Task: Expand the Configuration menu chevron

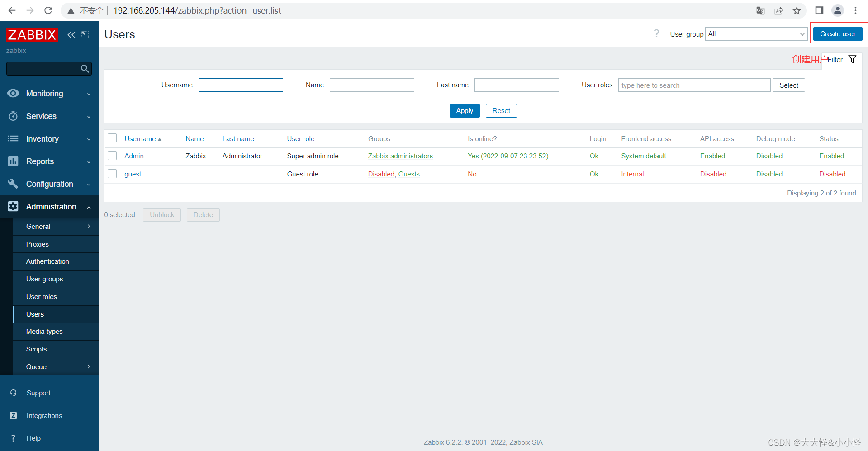Action: pos(89,185)
